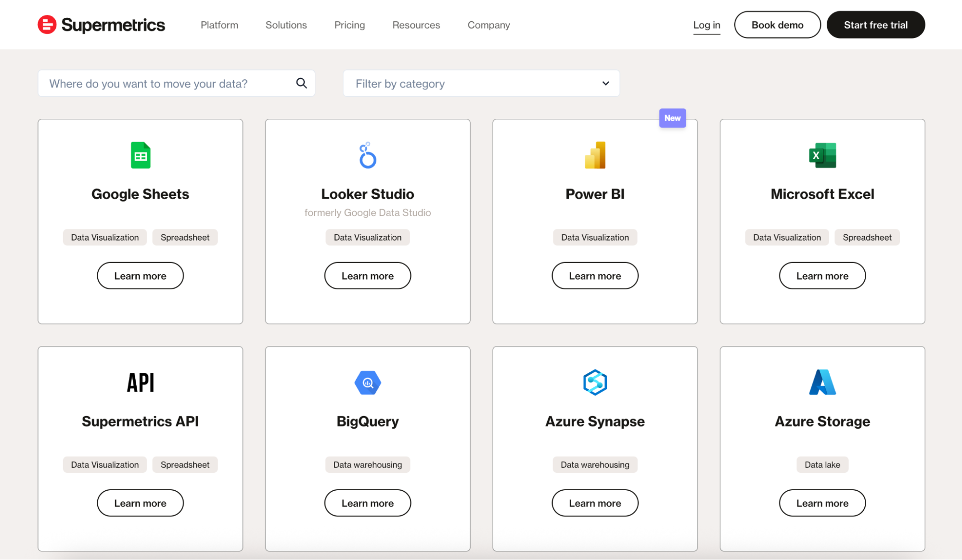The width and height of the screenshot is (962, 560).
Task: Click the Google Sheets icon
Action: click(x=140, y=155)
